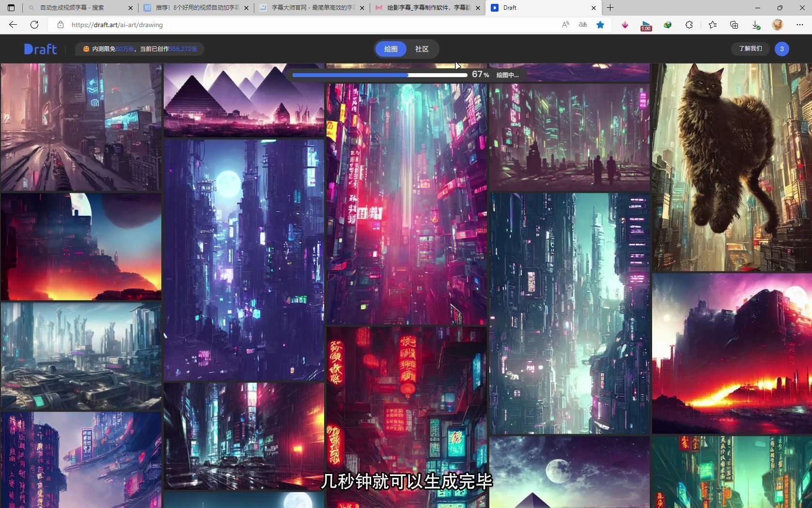The height and width of the screenshot is (508, 812).
Task: Open the pink download-arrow extension
Action: pyautogui.click(x=625, y=25)
